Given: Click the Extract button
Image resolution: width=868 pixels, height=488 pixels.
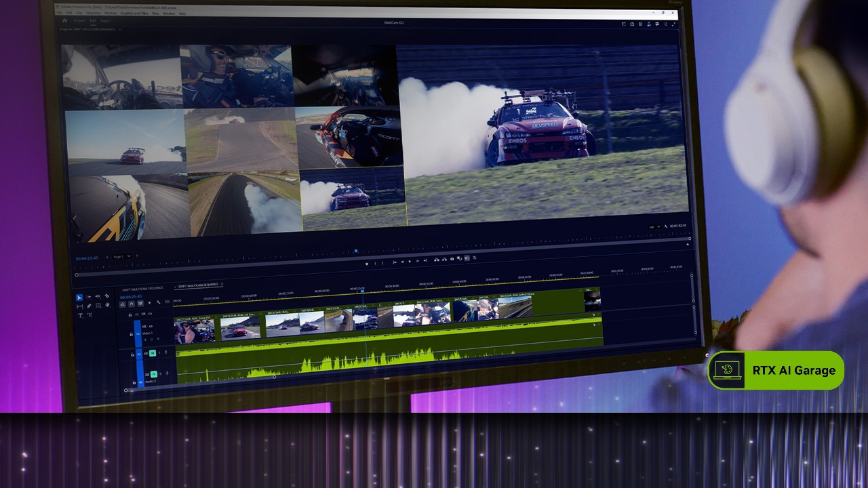Looking at the screenshot, I should click(444, 260).
